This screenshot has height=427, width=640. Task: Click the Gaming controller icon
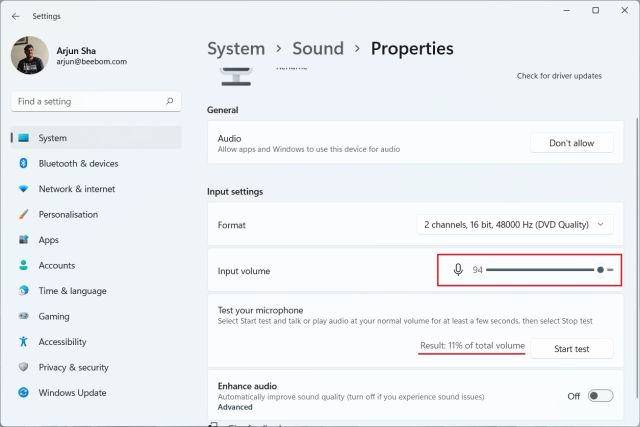click(x=23, y=316)
